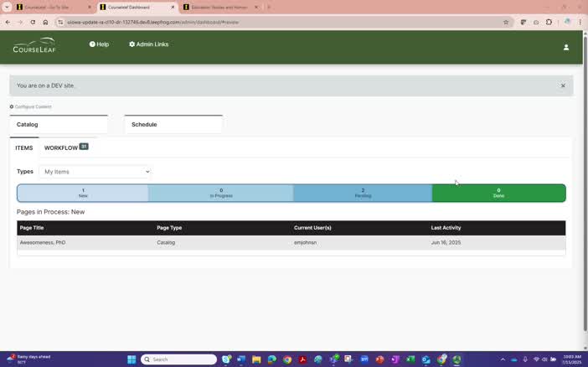Image resolution: width=588 pixels, height=367 pixels.
Task: Click the browser address bar URL
Action: 152,22
